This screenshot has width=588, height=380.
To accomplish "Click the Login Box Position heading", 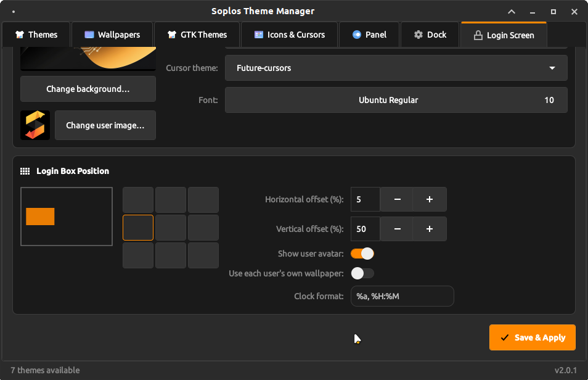I will click(x=73, y=171).
